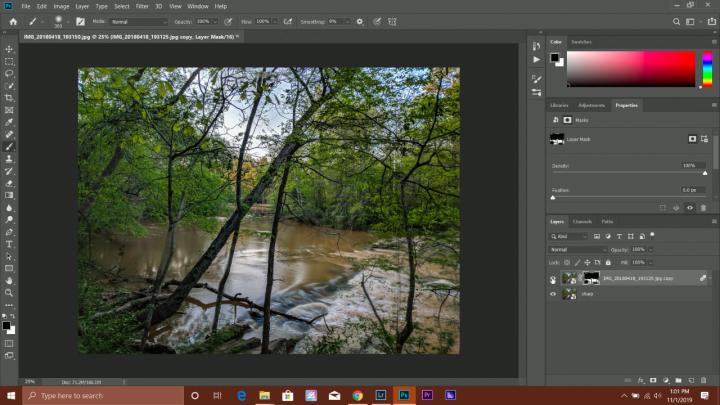Add layer mask at Layers panel bottom

tap(653, 380)
